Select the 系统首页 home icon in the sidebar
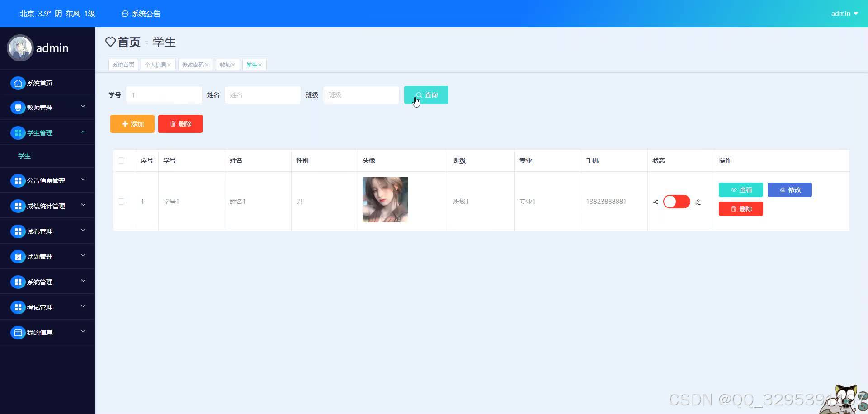Screen dimensions: 868x414 point(18,83)
